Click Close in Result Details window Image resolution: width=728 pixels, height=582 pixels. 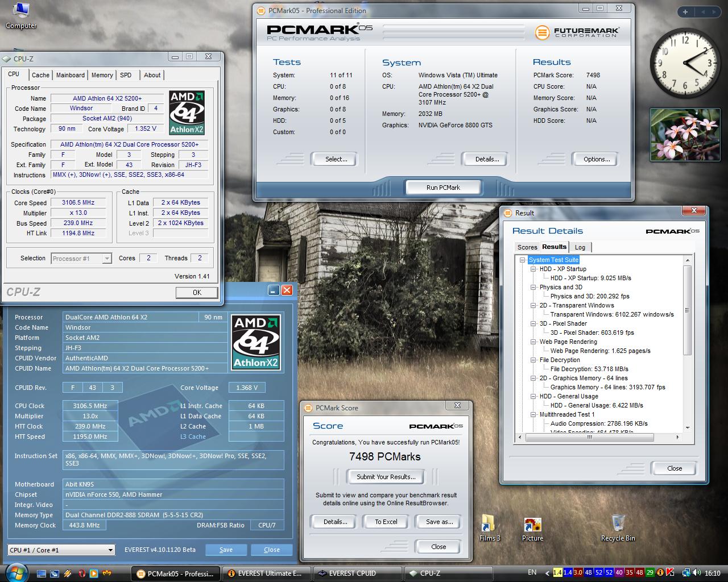675,468
